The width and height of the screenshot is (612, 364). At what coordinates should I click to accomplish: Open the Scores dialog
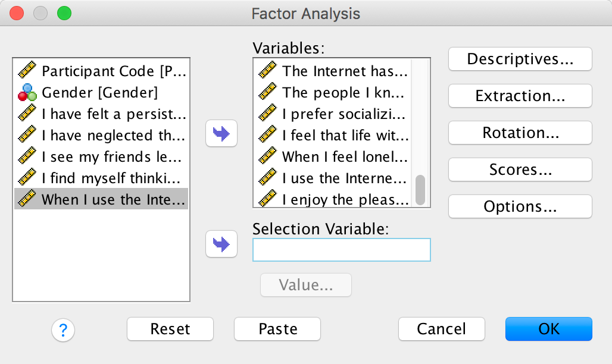coord(520,170)
